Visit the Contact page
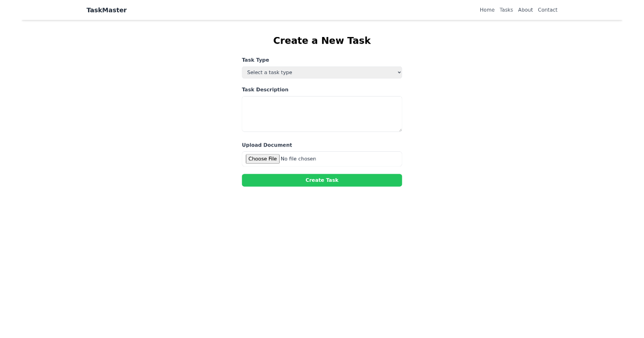This screenshot has width=644, height=338. tap(547, 10)
